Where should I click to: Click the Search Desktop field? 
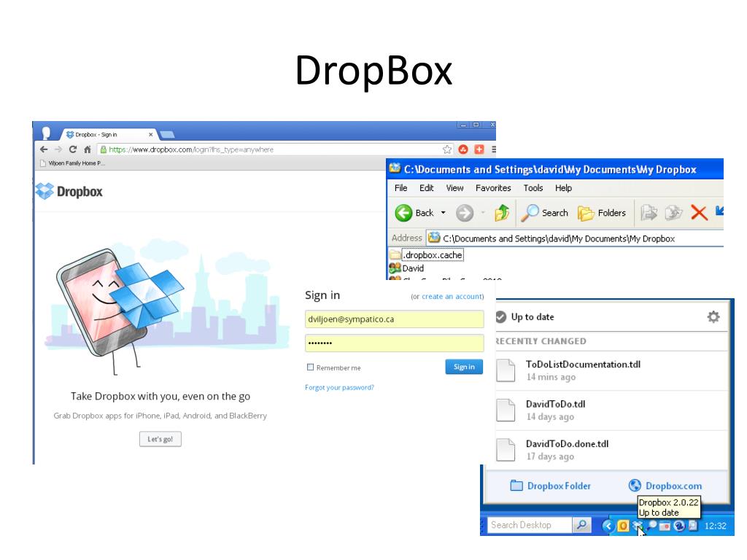(x=529, y=525)
